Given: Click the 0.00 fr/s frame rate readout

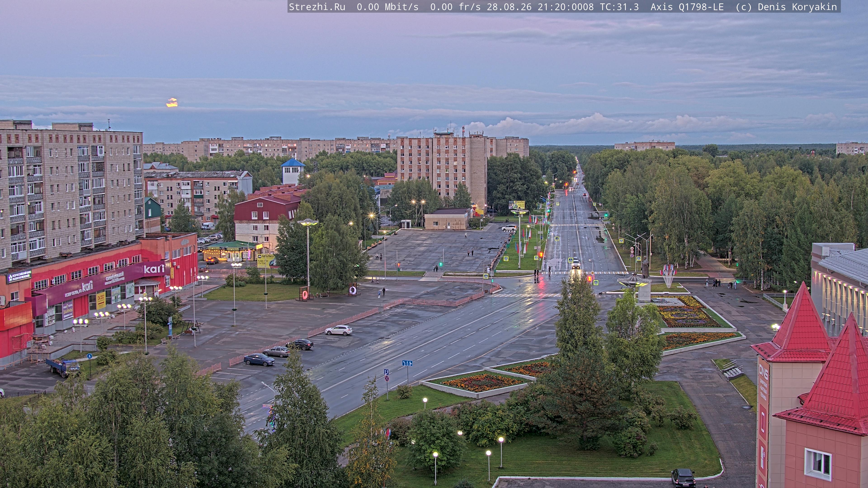Looking at the screenshot, I should coord(455,7).
